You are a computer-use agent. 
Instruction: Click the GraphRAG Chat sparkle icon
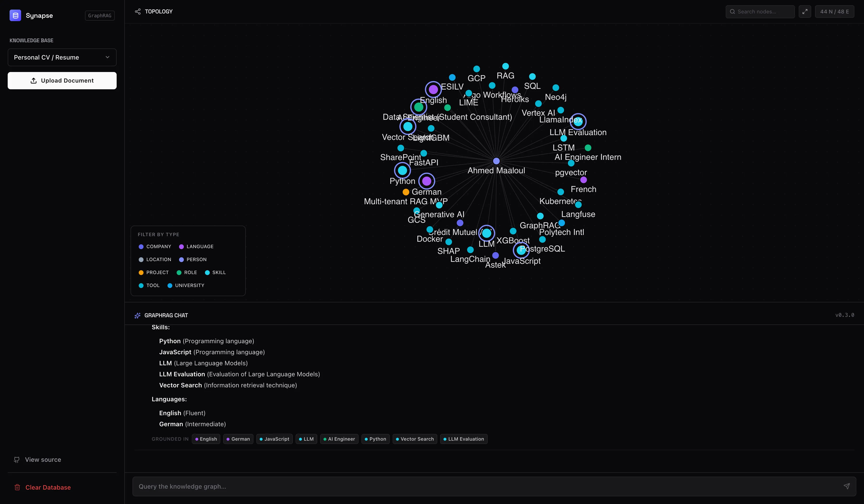pos(138,315)
